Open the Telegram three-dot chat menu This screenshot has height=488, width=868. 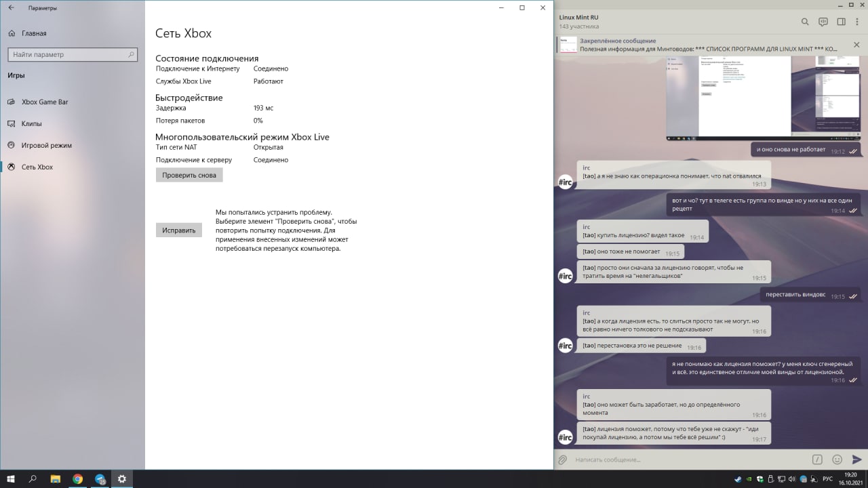click(x=858, y=22)
